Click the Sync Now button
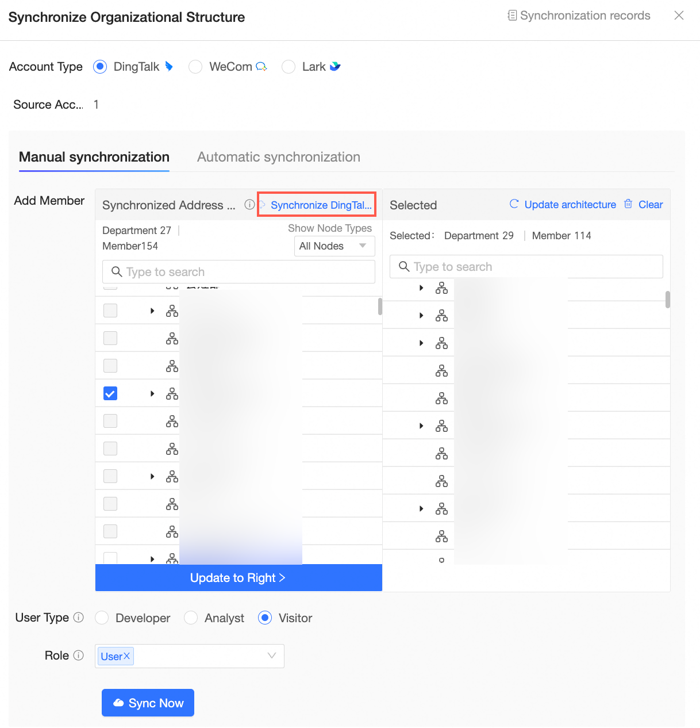Screen dimensions: 700x728 148,703
